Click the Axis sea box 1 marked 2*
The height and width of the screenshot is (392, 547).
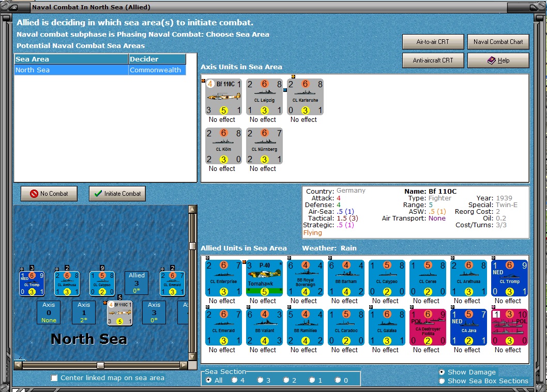point(84,312)
